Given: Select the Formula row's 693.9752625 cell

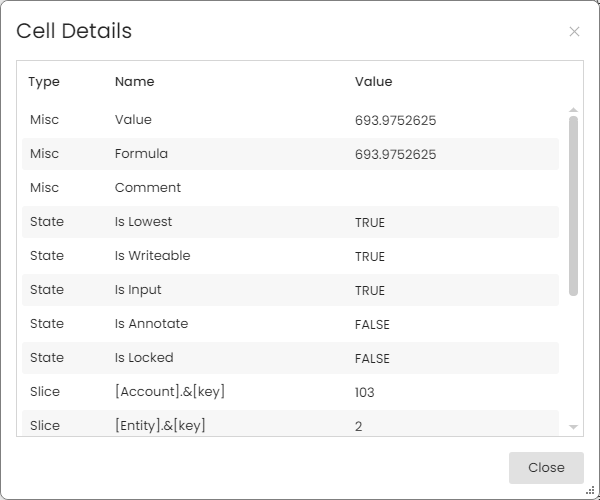Looking at the screenshot, I should tap(395, 155).
